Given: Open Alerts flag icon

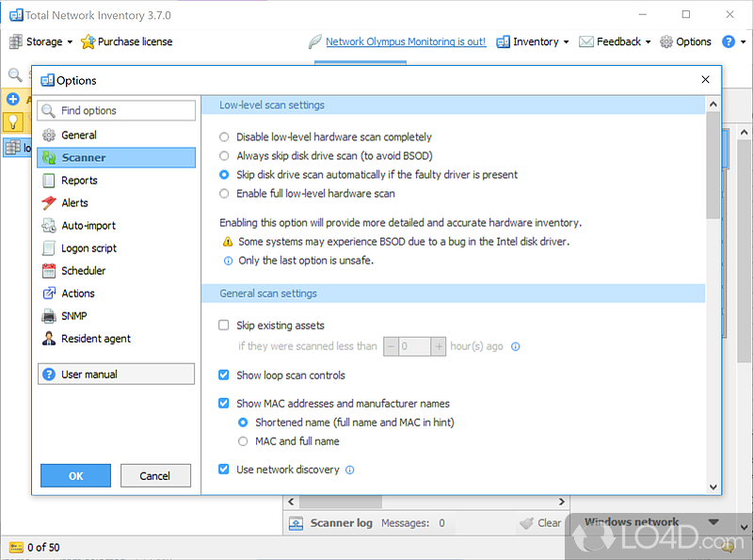Looking at the screenshot, I should [x=49, y=202].
